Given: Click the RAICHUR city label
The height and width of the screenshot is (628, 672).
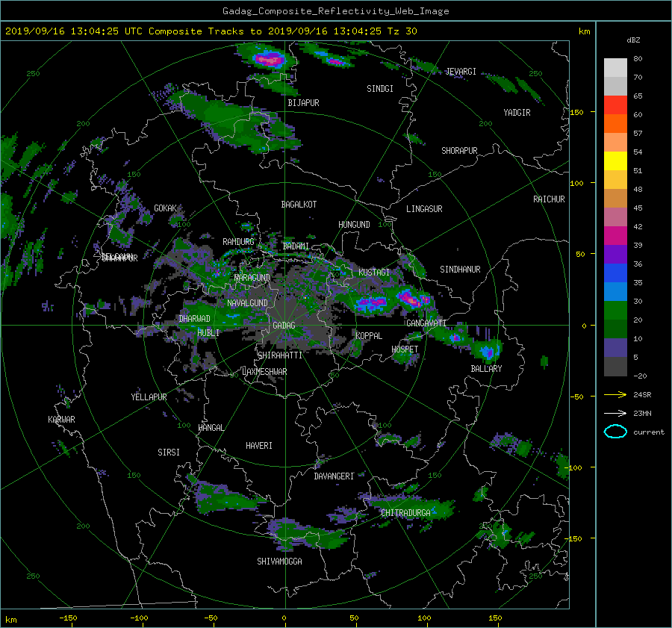Looking at the screenshot, I should 549,199.
